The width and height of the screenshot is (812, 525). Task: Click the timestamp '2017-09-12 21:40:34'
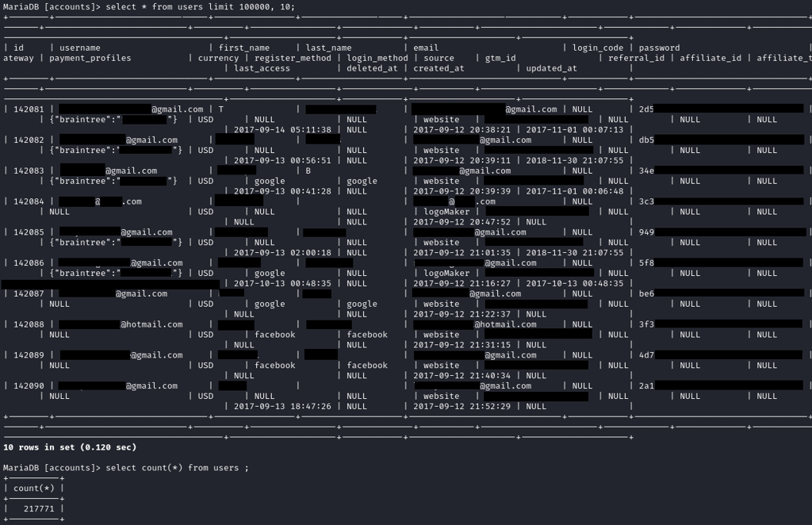(462, 376)
